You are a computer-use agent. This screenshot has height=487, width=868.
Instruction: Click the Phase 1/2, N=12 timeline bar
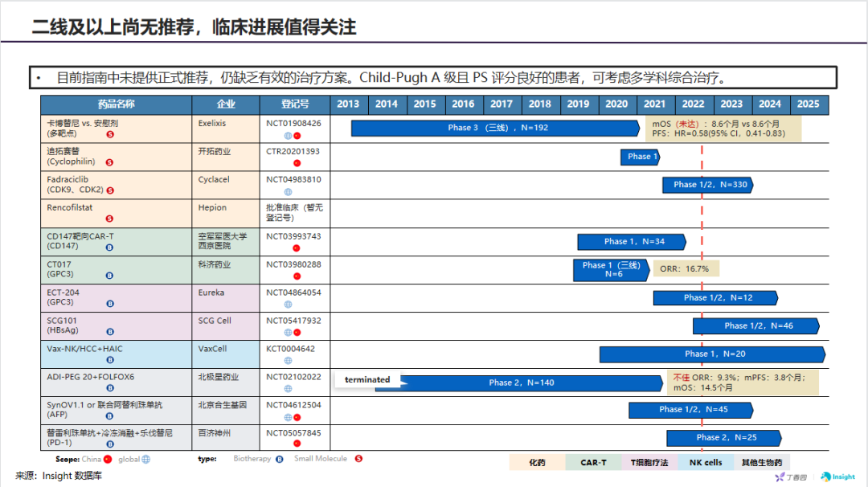(716, 297)
